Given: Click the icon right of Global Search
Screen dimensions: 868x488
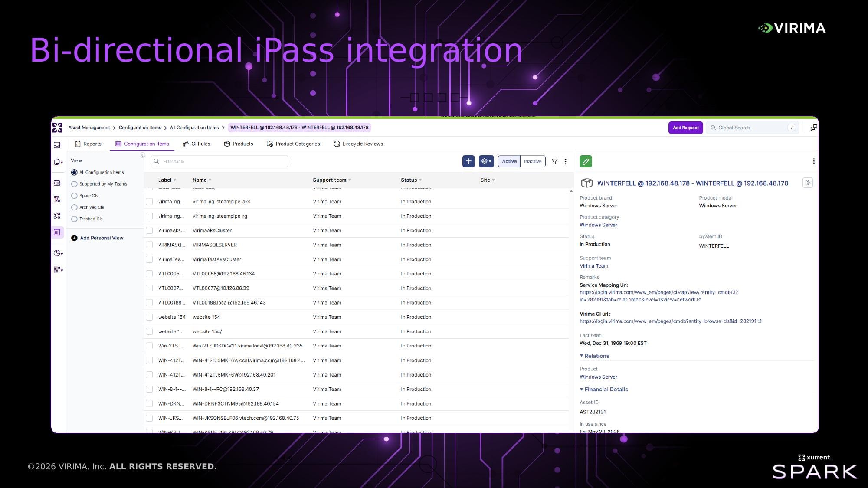Looking at the screenshot, I should [814, 128].
